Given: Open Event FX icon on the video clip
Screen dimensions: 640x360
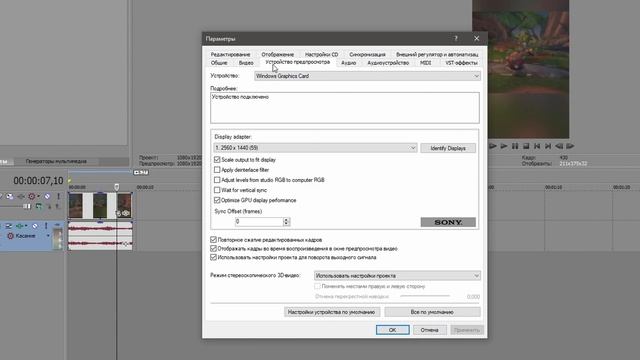Looking at the screenshot, I should tap(126, 213).
